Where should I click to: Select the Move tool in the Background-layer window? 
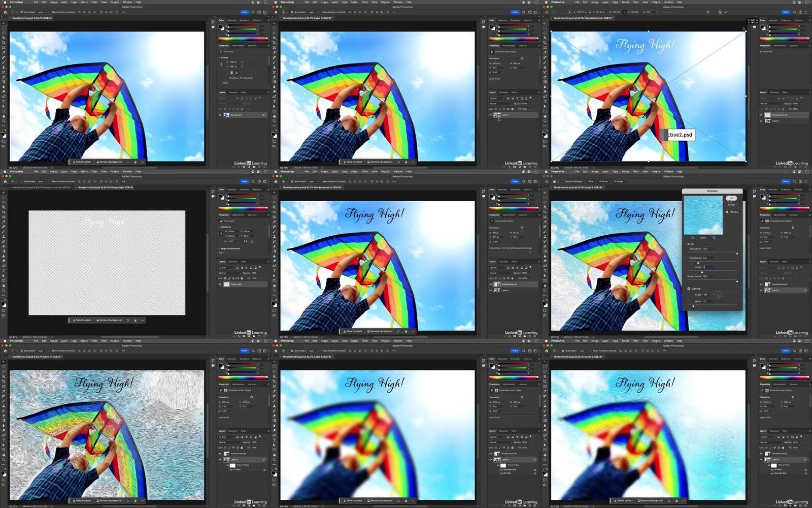click(x=4, y=23)
